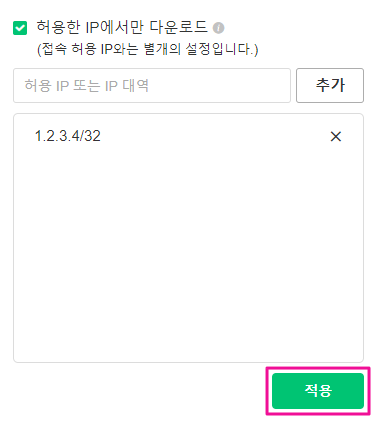Viewport: 381px width, 446px height.
Task: Click the X next to 1.2.3.4/32
Action: tap(336, 136)
